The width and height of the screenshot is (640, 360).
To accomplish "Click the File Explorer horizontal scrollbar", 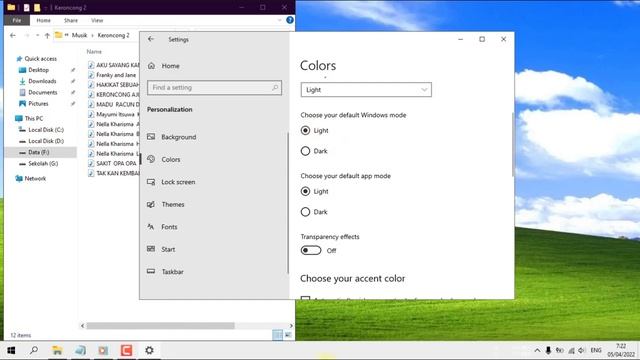I will (x=160, y=326).
